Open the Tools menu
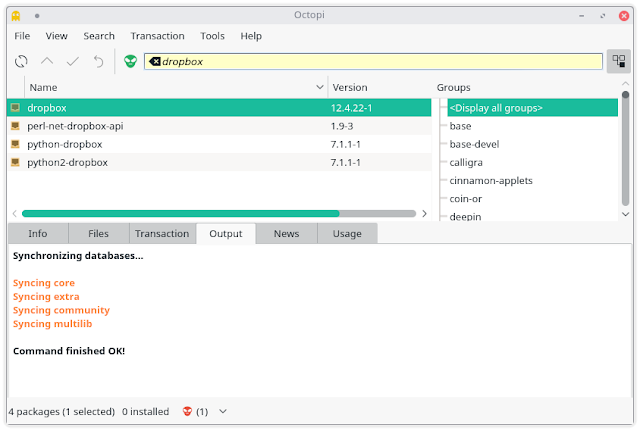Screen dimensions: 640x431 [212, 36]
